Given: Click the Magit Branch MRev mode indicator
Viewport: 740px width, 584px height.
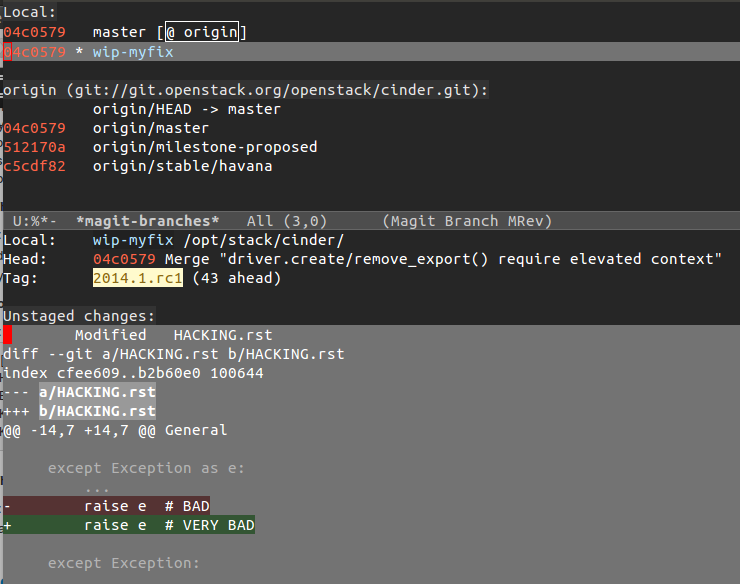Looking at the screenshot, I should [467, 221].
